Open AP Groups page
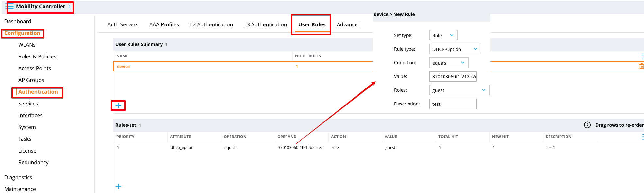644x193 pixels. (x=31, y=80)
